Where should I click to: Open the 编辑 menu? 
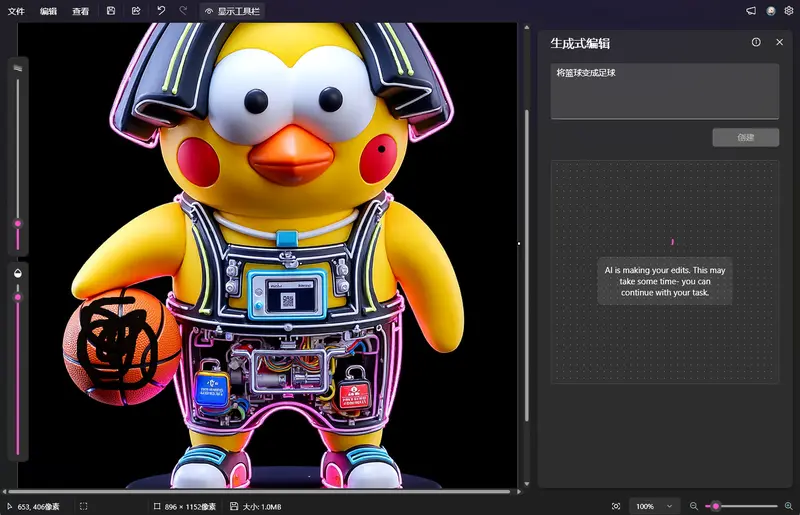tap(48, 11)
